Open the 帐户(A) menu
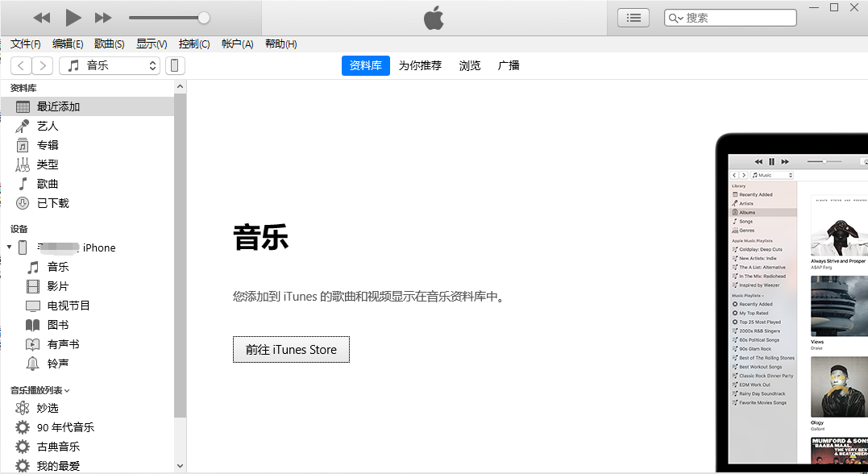This screenshot has height=474, width=868. point(237,44)
